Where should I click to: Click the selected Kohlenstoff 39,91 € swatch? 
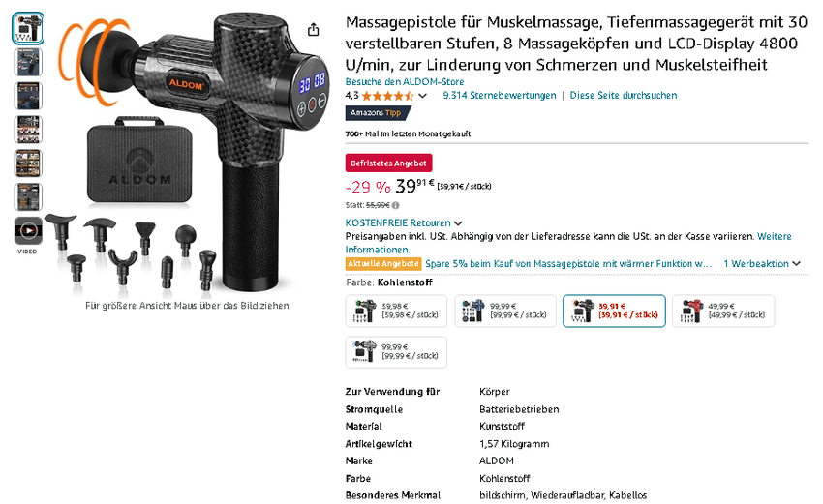(x=614, y=311)
